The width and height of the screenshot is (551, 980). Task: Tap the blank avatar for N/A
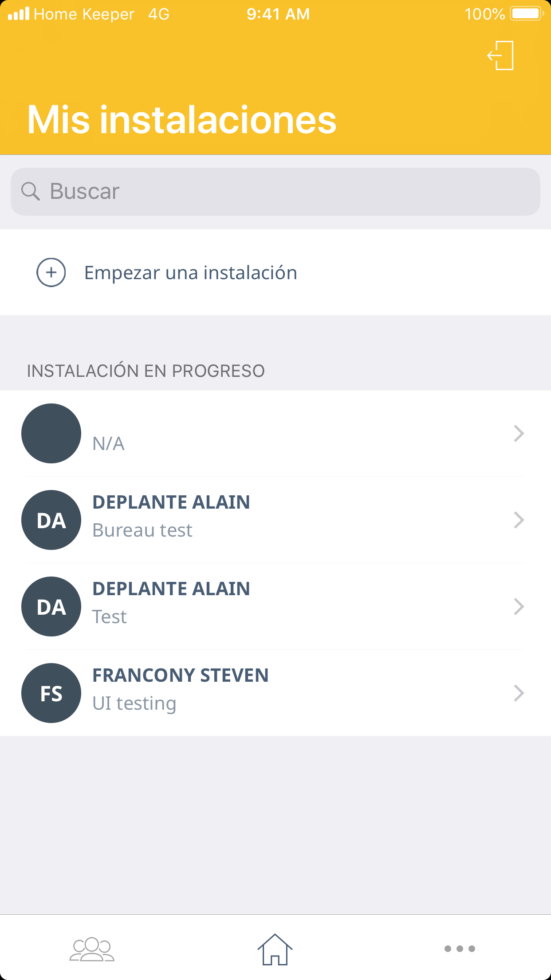51,433
